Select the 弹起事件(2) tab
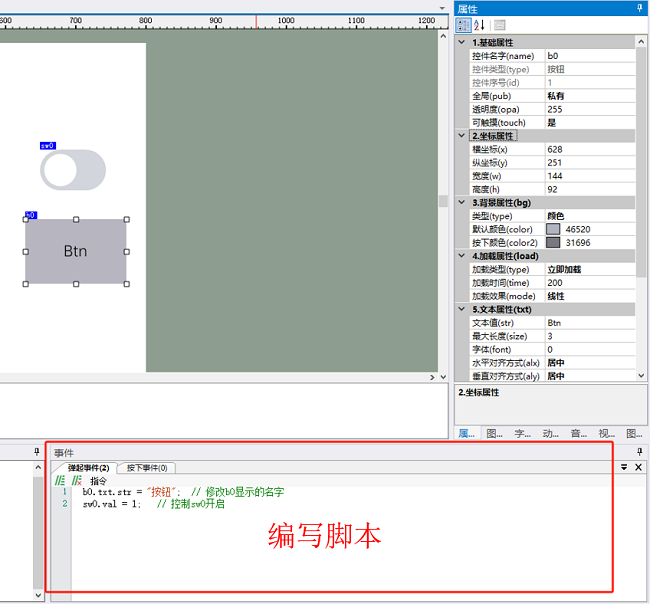The image size is (650, 604). 88,468
